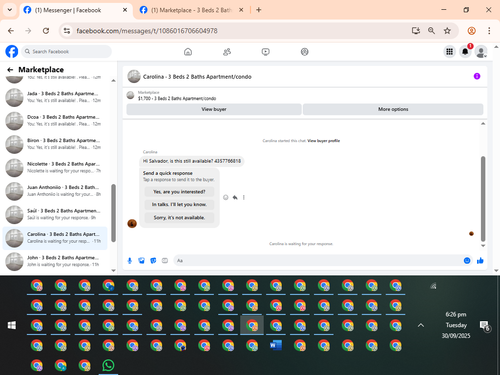Send quick response 'Yes, are you interested?'
Image resolution: width=500 pixels, height=375 pixels.
(x=179, y=192)
